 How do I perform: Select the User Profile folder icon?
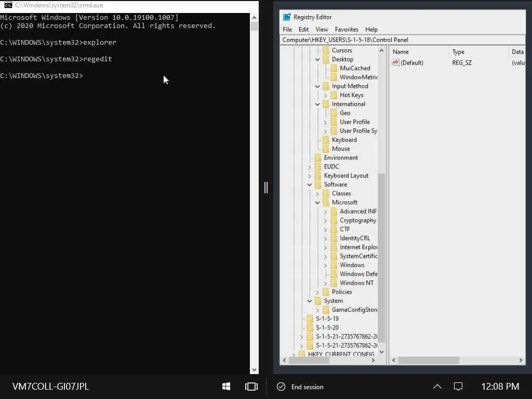tap(334, 122)
